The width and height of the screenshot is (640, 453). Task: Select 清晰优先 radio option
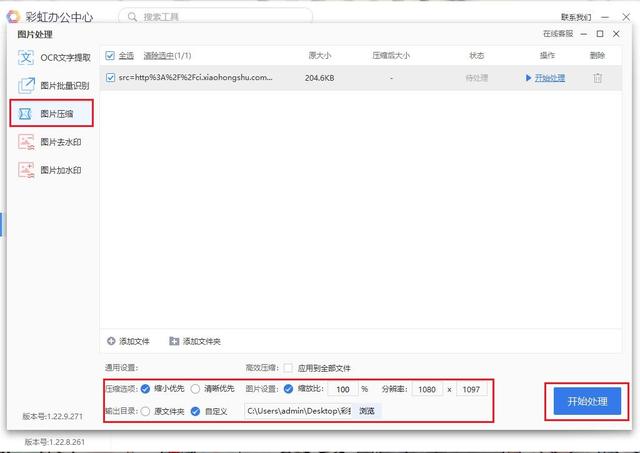195,389
